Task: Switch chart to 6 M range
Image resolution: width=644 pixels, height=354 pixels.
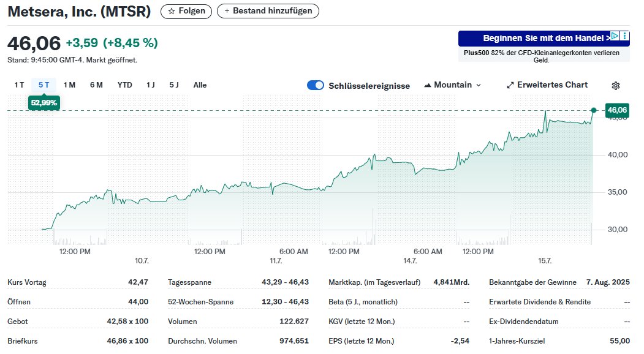Action: 96,85
